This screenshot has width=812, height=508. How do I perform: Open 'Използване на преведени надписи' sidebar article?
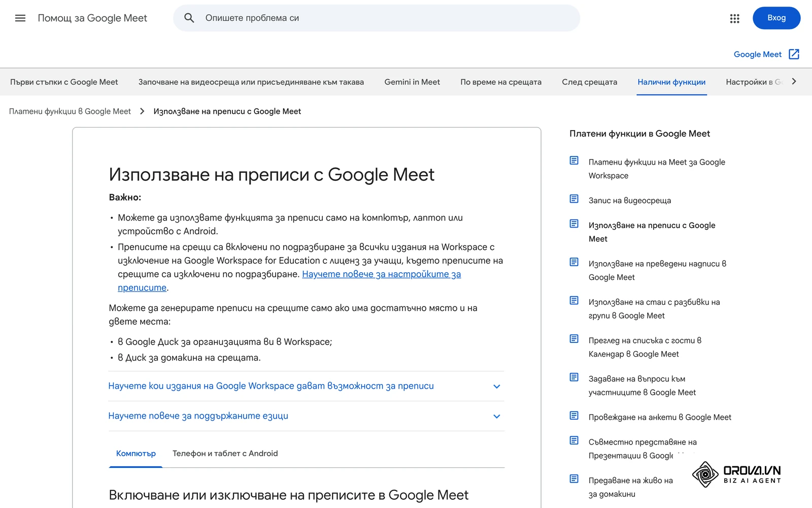pos(657,270)
